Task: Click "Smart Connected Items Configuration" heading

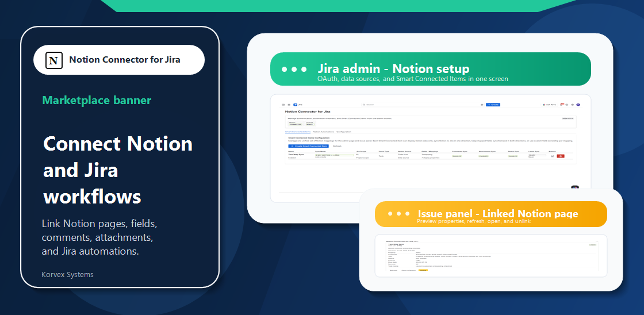Action: pos(309,137)
